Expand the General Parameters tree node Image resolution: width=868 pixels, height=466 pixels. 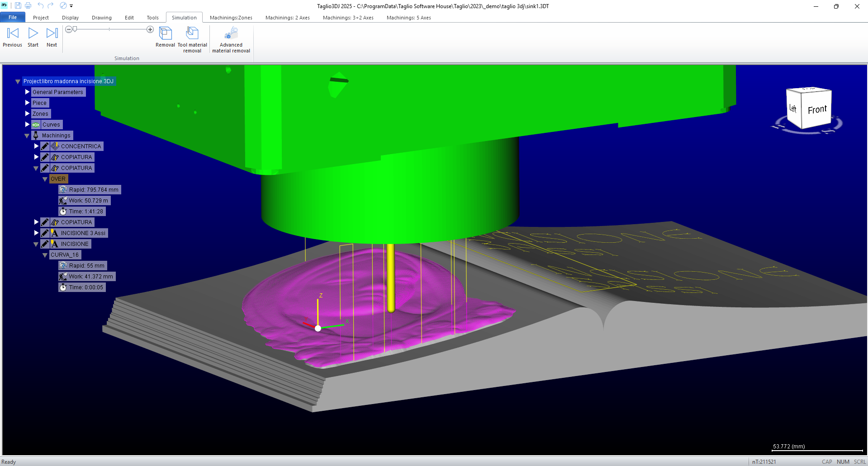[27, 92]
